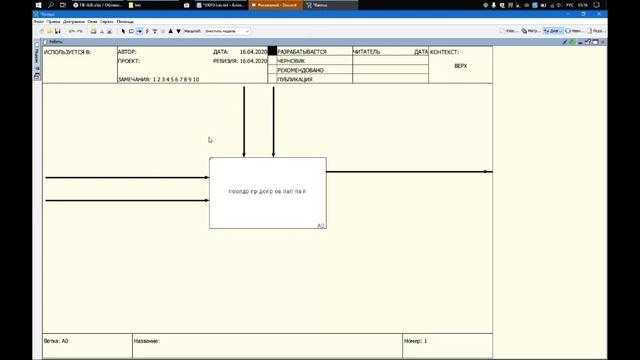Click the black marked status box
Image resolution: width=640 pixels, height=360 pixels.
coord(272,51)
